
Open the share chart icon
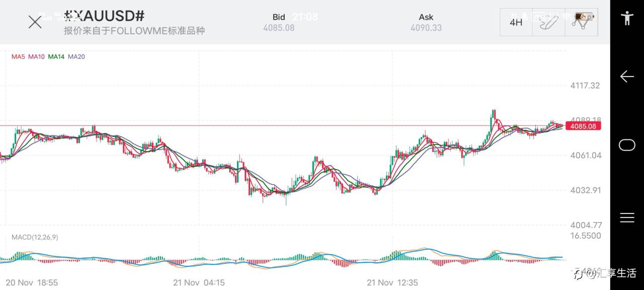[582, 22]
